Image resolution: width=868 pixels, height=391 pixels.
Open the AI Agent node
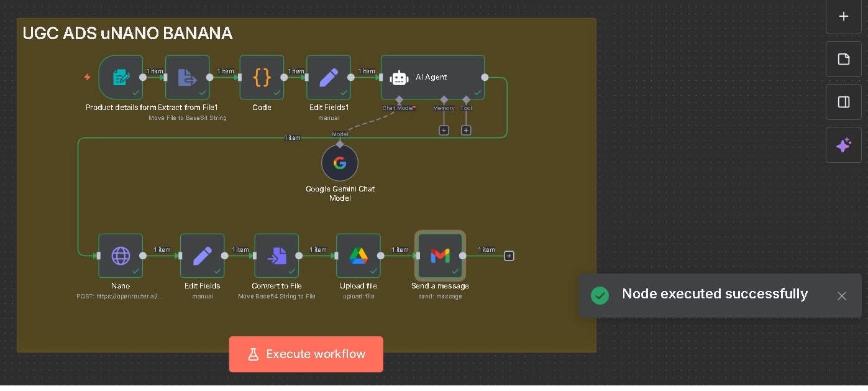click(432, 77)
